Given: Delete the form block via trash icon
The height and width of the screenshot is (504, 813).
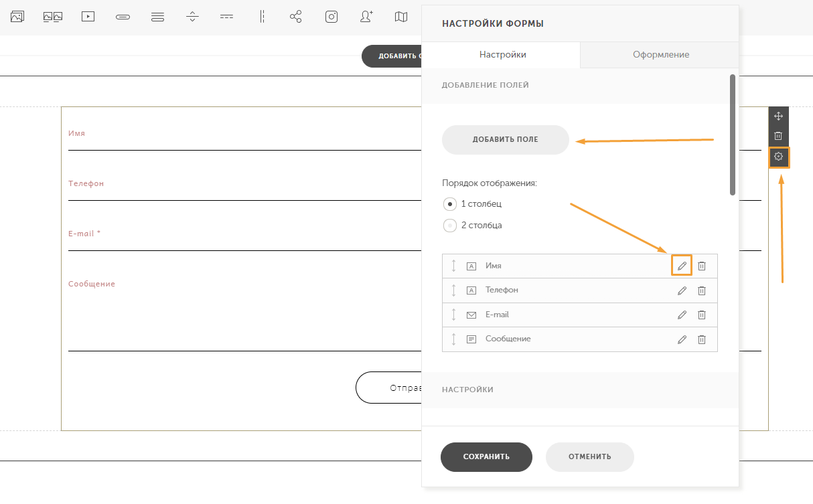Looking at the screenshot, I should click(x=778, y=136).
